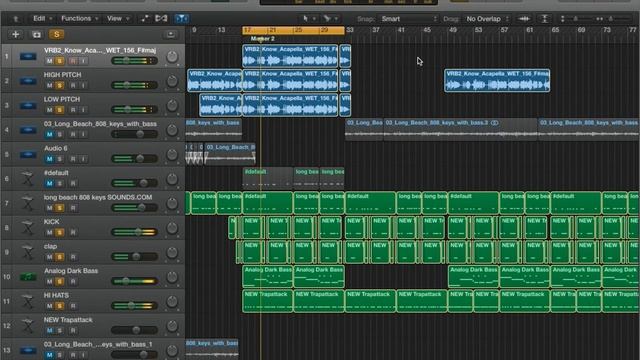Mute the LOW PITCH track

49,110
